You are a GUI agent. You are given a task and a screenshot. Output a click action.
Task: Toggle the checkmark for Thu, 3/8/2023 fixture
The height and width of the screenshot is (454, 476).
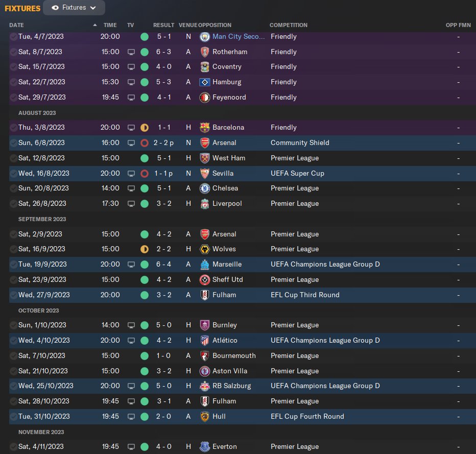[13, 128]
